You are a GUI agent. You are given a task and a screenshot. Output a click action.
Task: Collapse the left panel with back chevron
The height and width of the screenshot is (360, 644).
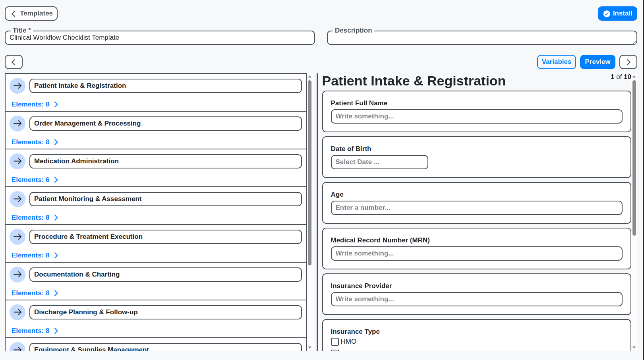(x=14, y=62)
